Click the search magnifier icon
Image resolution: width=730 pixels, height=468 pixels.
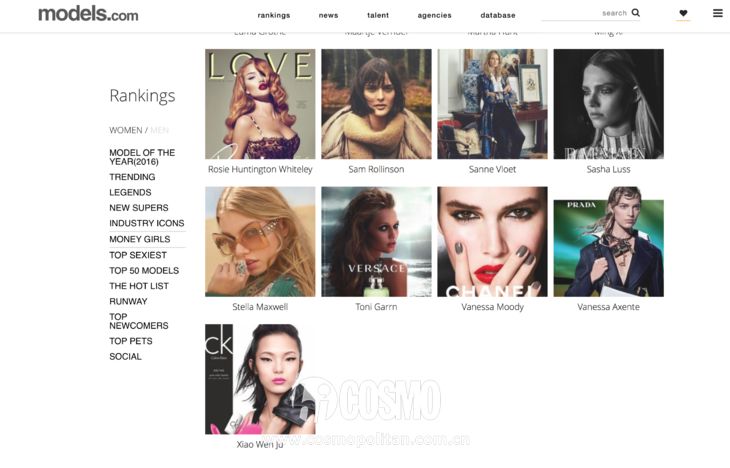[x=635, y=13]
